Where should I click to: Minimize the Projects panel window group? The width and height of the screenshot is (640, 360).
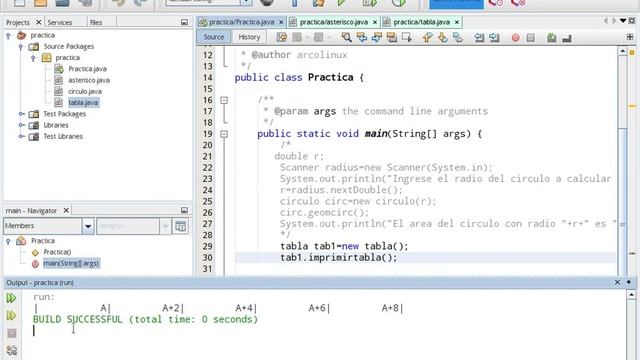pos(184,22)
